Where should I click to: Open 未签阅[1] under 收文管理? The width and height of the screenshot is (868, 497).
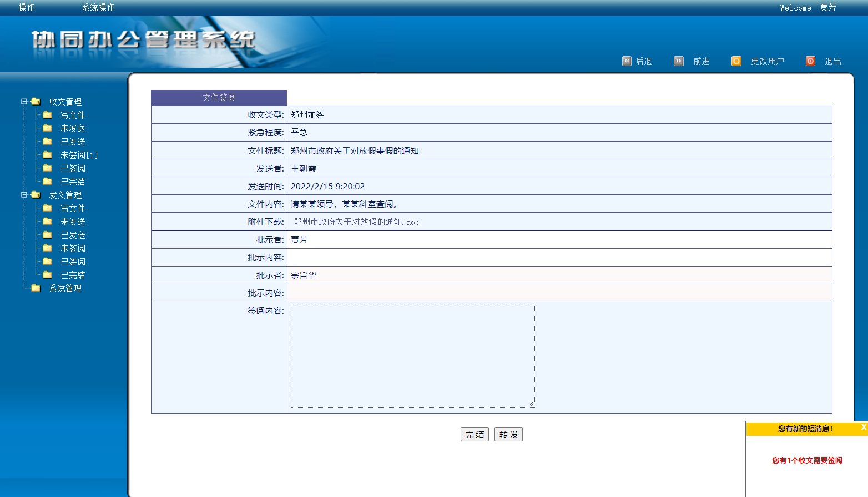point(79,155)
